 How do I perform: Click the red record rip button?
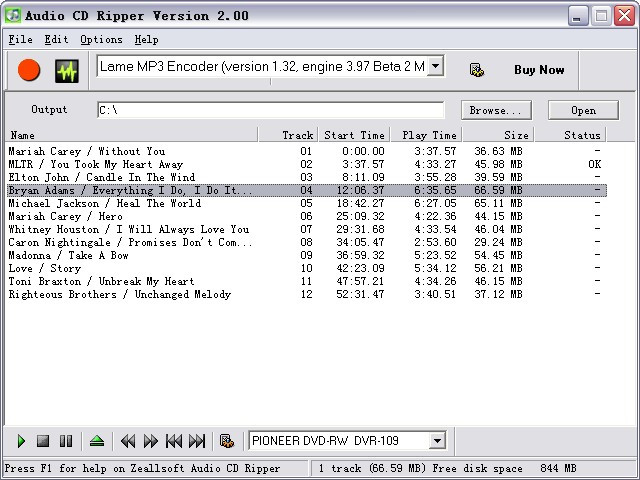point(29,70)
